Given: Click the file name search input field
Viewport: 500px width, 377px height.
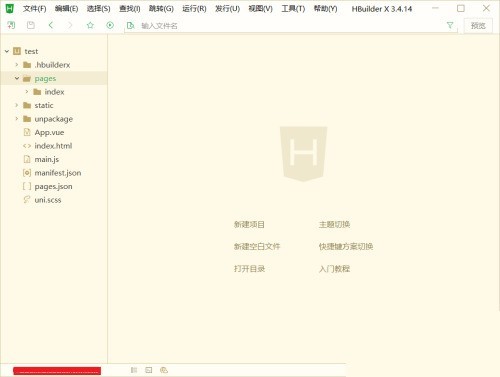Looking at the screenshot, I should pyautogui.click(x=290, y=26).
